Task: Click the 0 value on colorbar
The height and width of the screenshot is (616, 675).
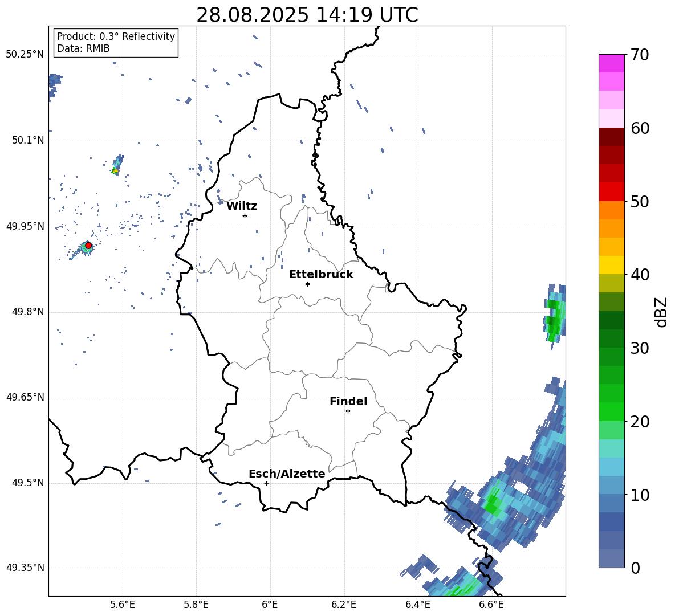Action: (x=635, y=568)
